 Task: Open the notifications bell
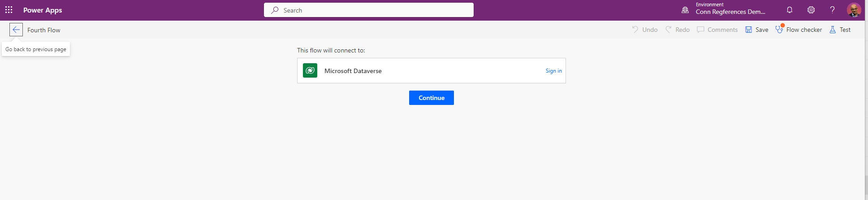[790, 10]
